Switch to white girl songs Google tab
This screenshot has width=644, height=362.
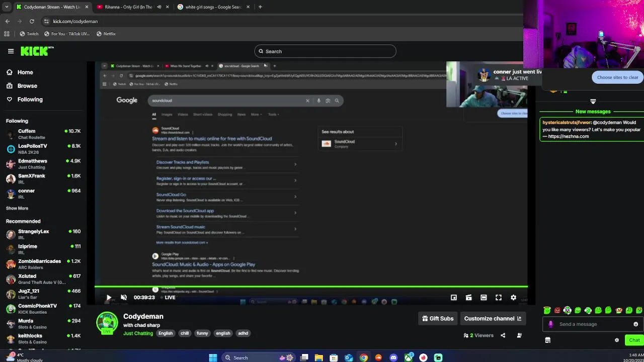(213, 7)
